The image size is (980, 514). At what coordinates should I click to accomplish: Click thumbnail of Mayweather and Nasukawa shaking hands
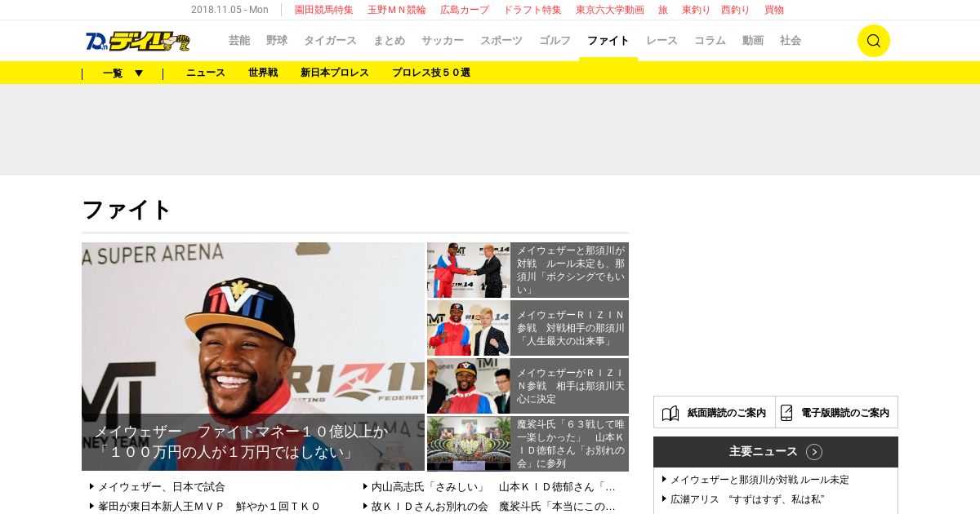pos(469,270)
